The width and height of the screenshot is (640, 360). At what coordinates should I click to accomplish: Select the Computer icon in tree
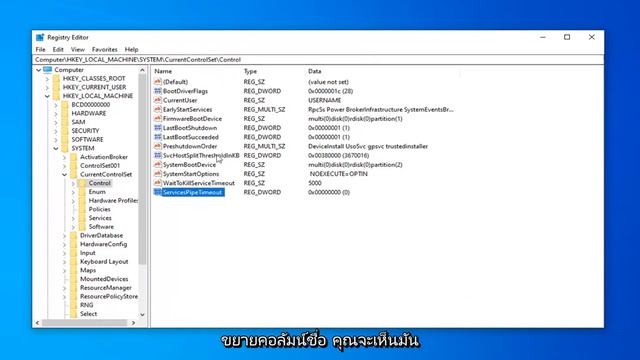coord(47,70)
